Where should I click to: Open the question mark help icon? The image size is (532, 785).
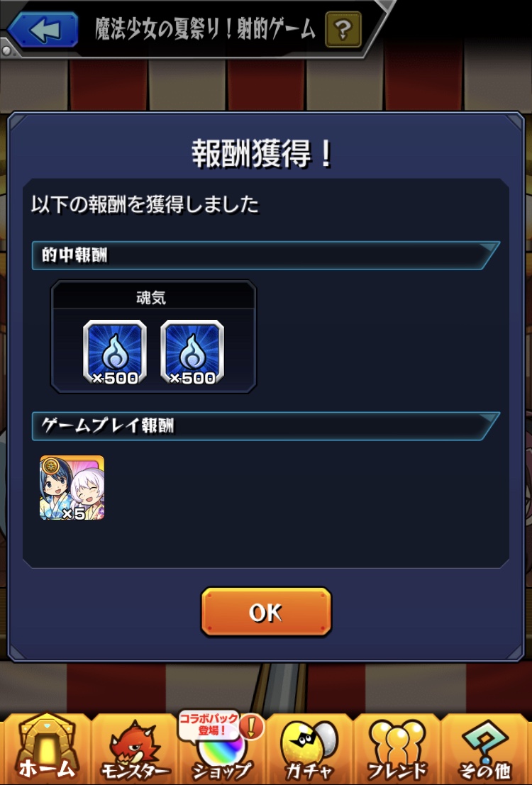pyautogui.click(x=343, y=30)
